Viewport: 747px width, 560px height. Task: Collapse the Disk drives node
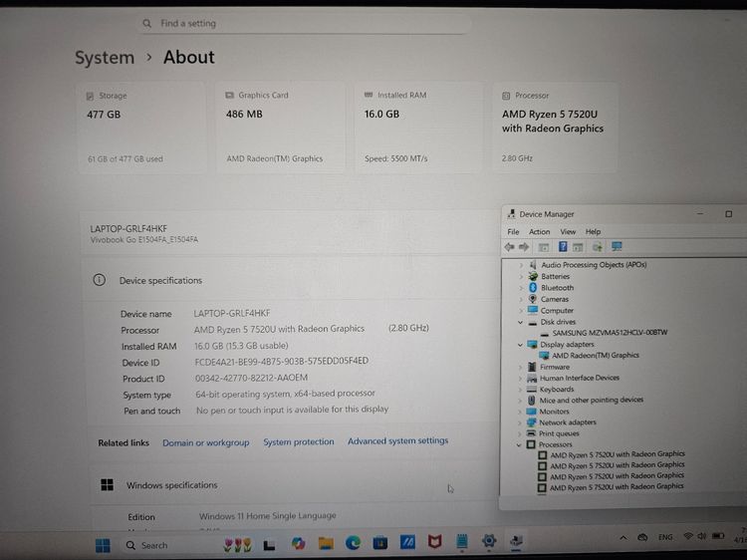click(521, 322)
